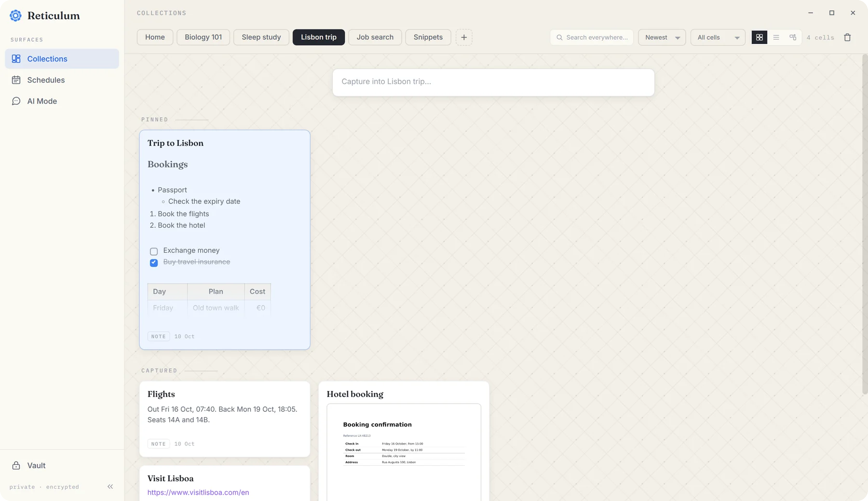Open the Flights note title
Viewport: 868px width, 501px height.
pos(161,394)
